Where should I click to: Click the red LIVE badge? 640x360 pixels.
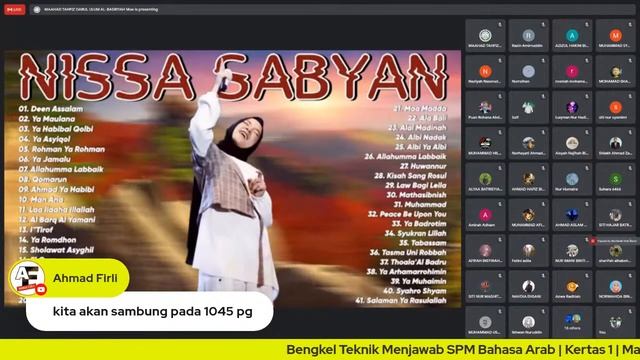click(x=15, y=9)
